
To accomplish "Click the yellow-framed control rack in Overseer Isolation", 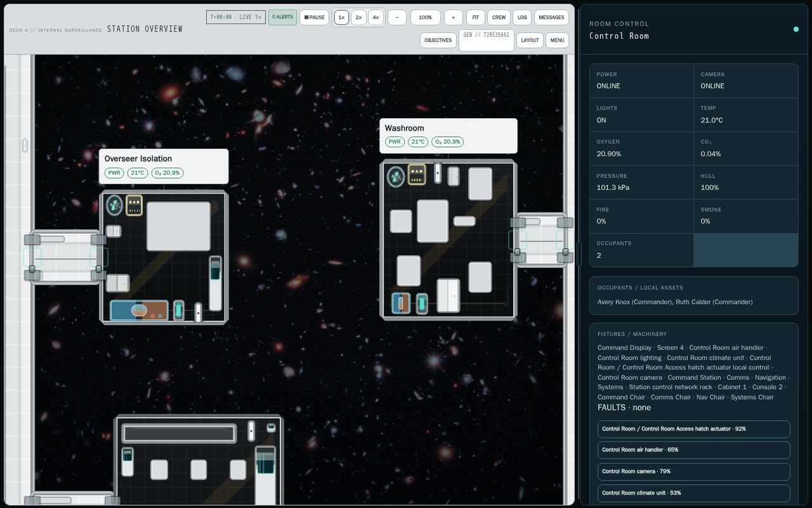I will pos(134,205).
